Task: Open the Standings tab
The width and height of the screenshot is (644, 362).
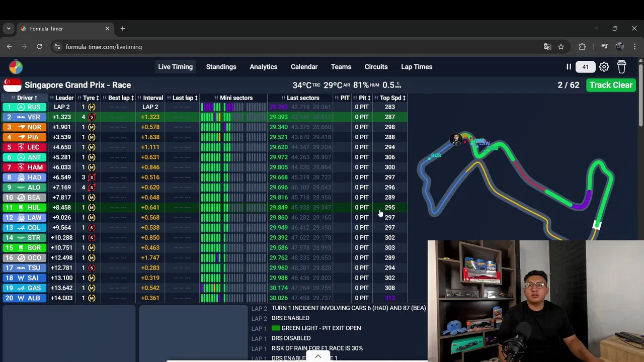Action: [221, 67]
